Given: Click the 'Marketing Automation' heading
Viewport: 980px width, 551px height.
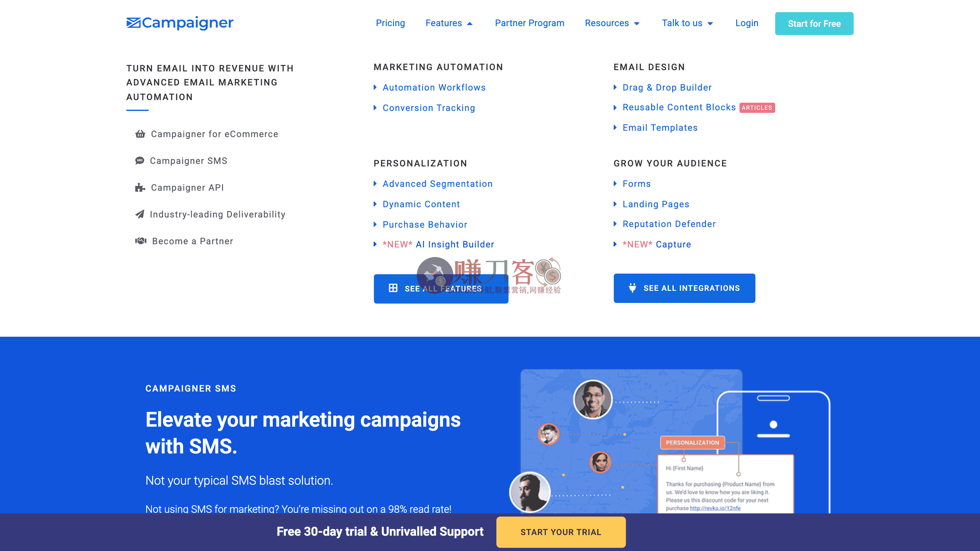Looking at the screenshot, I should click(438, 67).
